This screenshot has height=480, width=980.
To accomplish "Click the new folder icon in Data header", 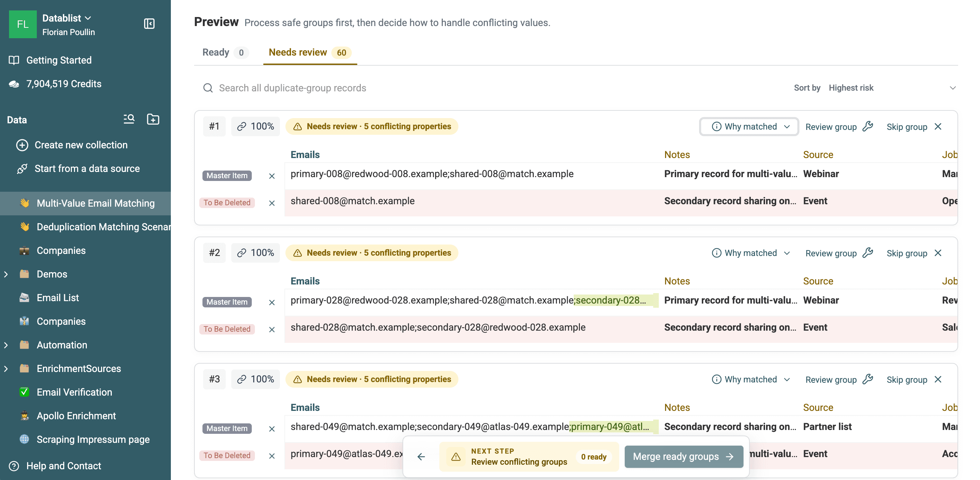I will (x=153, y=119).
